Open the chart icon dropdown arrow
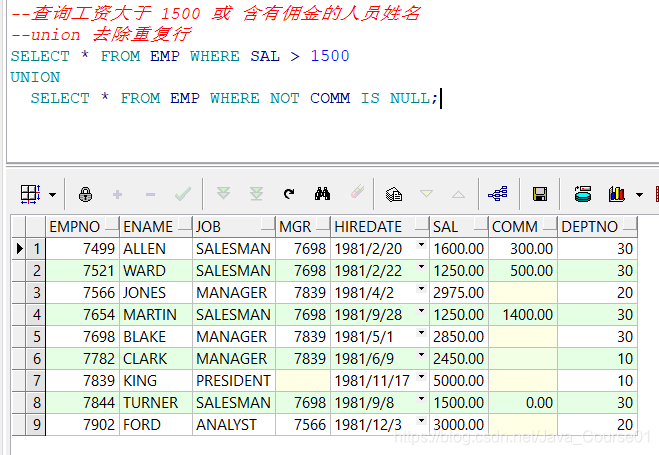 639,195
